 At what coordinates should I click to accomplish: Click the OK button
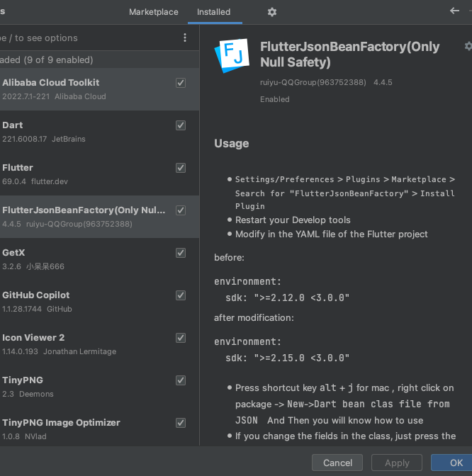453,463
